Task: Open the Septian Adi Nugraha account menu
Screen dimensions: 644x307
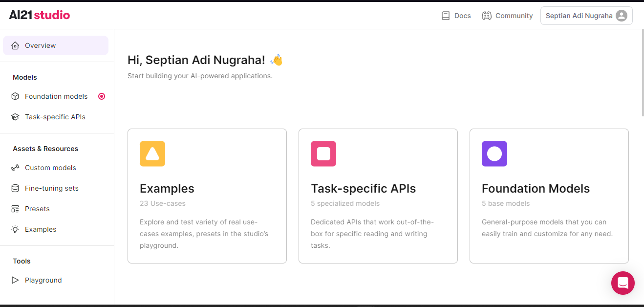Action: (579, 16)
